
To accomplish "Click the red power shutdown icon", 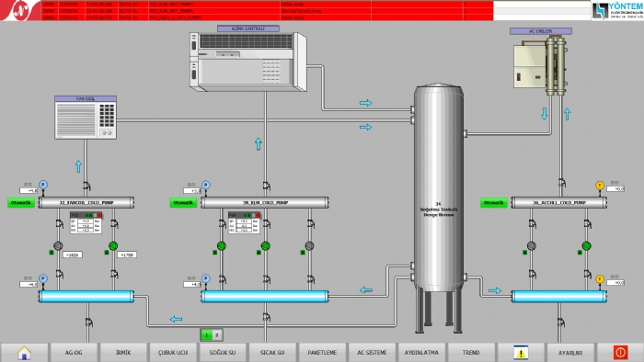I will 620,353.
